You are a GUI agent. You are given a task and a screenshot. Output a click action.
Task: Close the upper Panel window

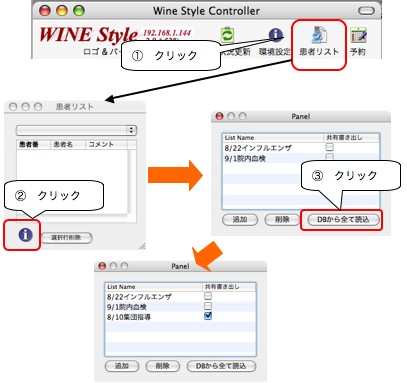(x=219, y=116)
